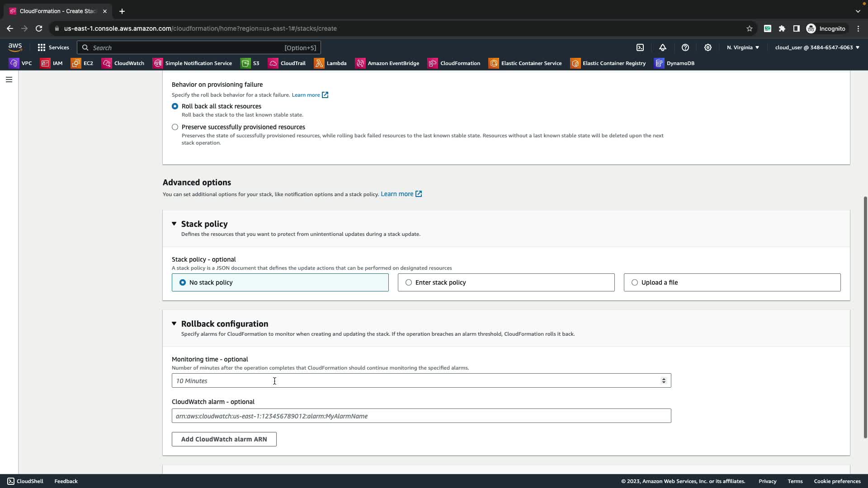Select Upload a file stack policy option
This screenshot has width=868, height=488.
pos(635,282)
